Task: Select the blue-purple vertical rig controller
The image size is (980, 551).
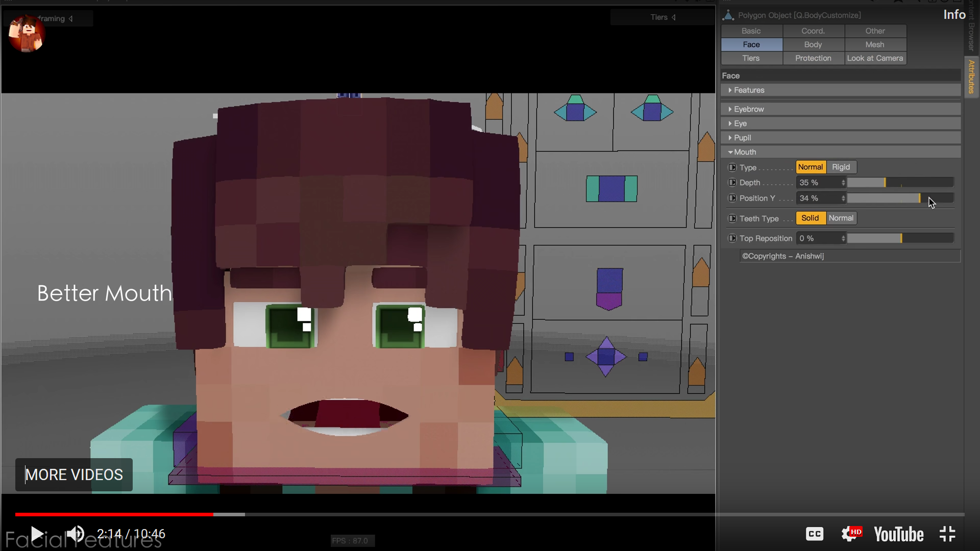Action: (x=609, y=289)
